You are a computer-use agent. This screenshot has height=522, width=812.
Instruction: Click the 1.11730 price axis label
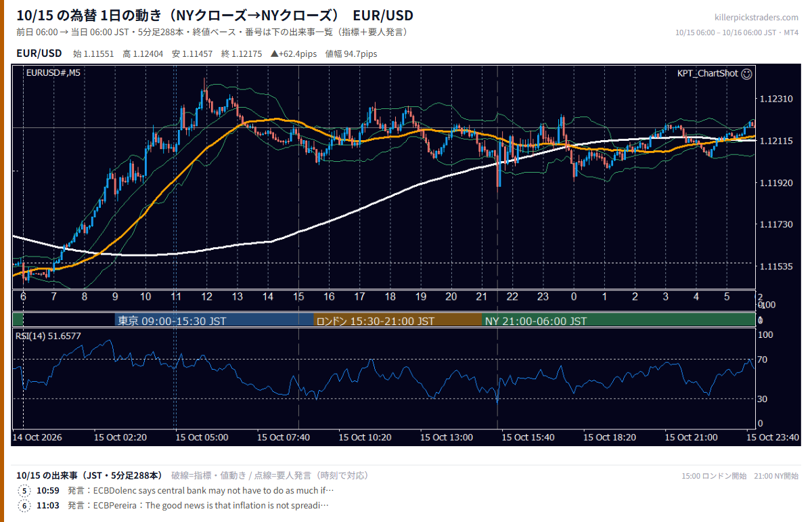[x=776, y=225]
